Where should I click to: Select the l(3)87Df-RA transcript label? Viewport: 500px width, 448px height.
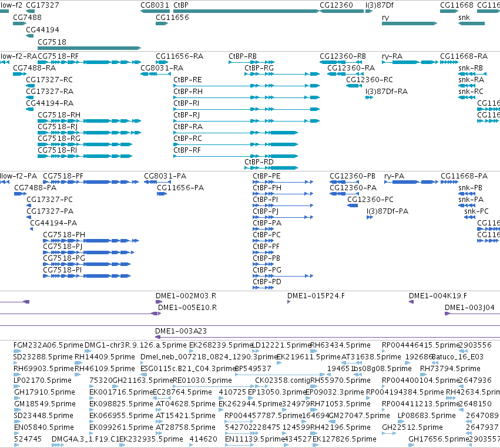pos(387,92)
